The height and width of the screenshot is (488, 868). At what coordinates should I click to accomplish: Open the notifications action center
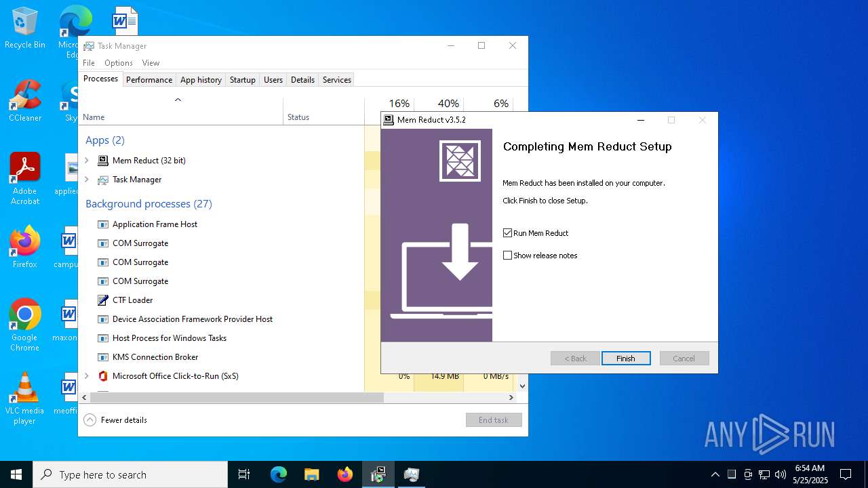(x=846, y=474)
